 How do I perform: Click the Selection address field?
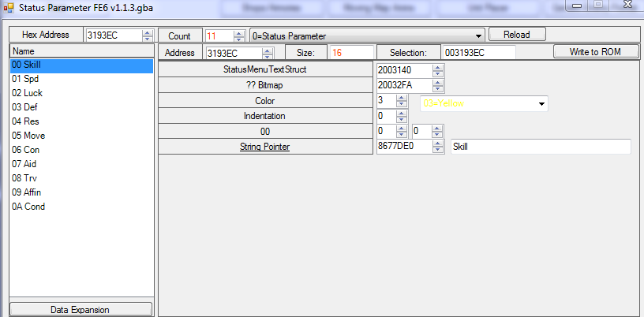pos(477,53)
